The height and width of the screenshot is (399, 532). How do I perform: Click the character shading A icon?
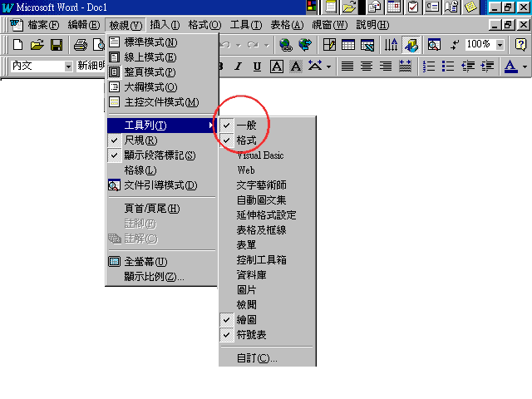(x=296, y=66)
